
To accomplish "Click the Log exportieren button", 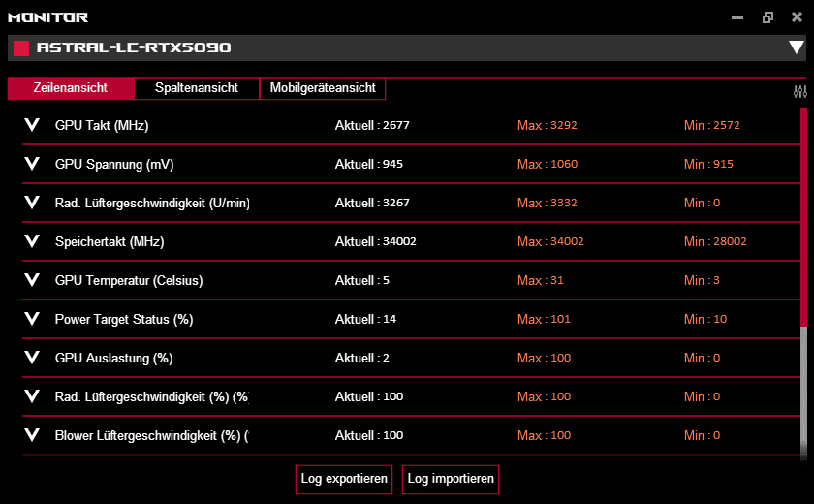I will point(344,479).
